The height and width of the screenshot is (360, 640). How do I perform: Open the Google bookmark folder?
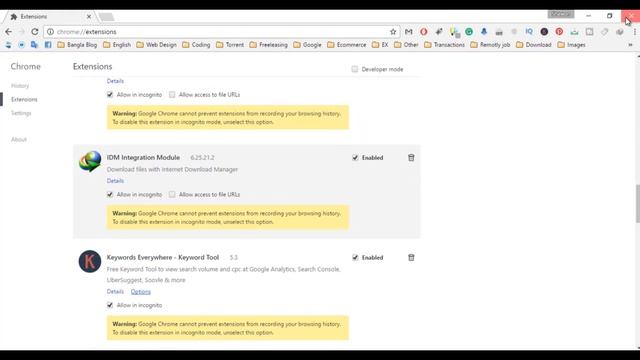point(308,44)
